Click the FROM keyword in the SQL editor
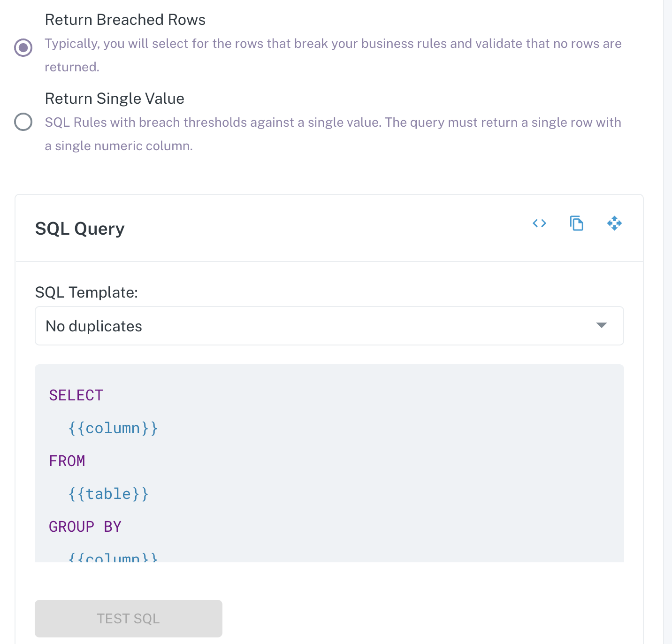Viewport: 672px width, 644px height. point(67,461)
